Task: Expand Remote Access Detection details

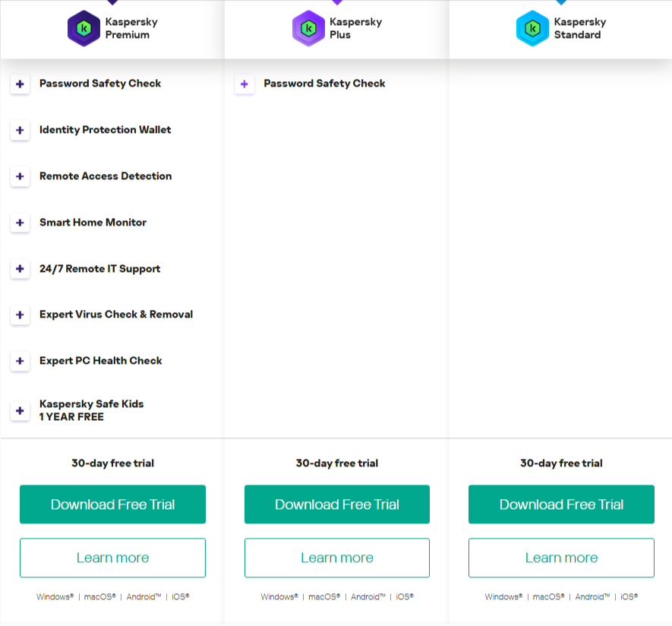Action: coord(20,176)
